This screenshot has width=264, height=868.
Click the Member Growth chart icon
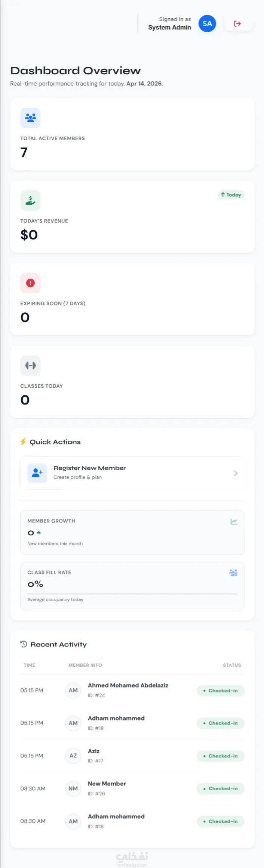[x=234, y=521]
